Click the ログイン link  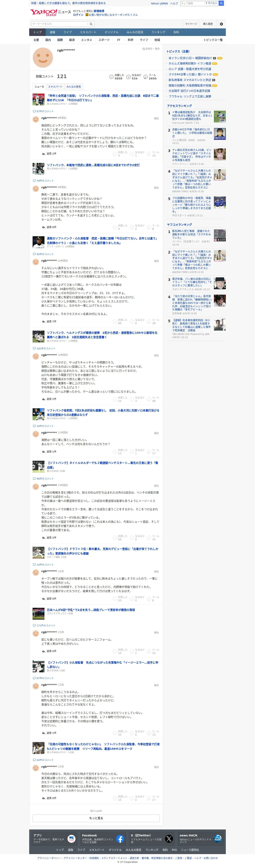coord(78,15)
